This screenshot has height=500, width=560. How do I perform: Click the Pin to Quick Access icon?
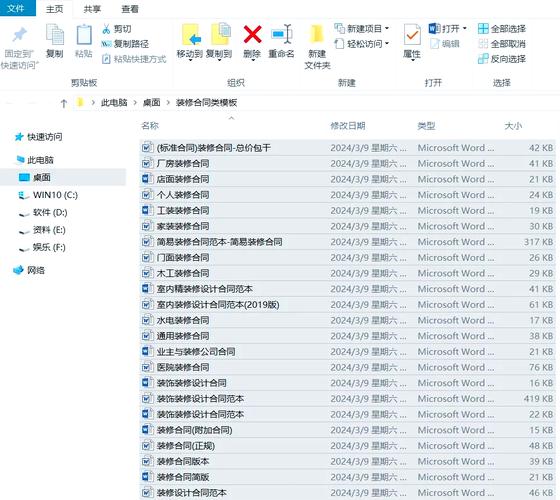click(20, 35)
